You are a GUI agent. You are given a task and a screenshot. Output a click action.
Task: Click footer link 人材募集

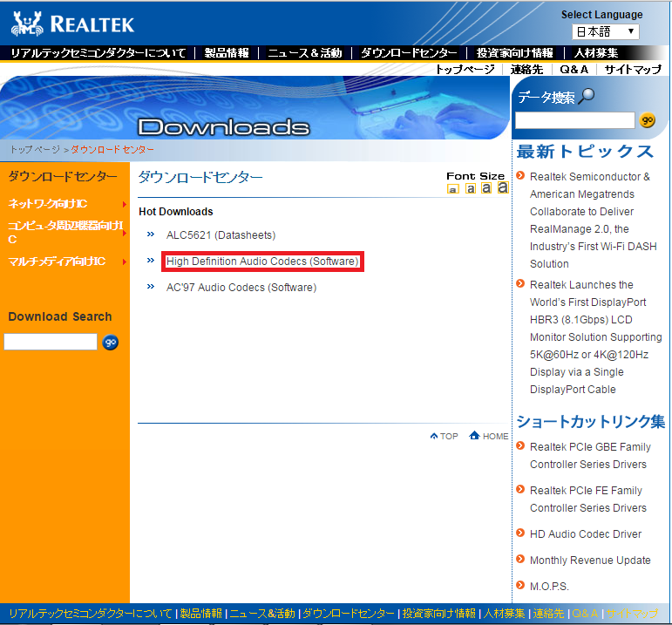(504, 614)
